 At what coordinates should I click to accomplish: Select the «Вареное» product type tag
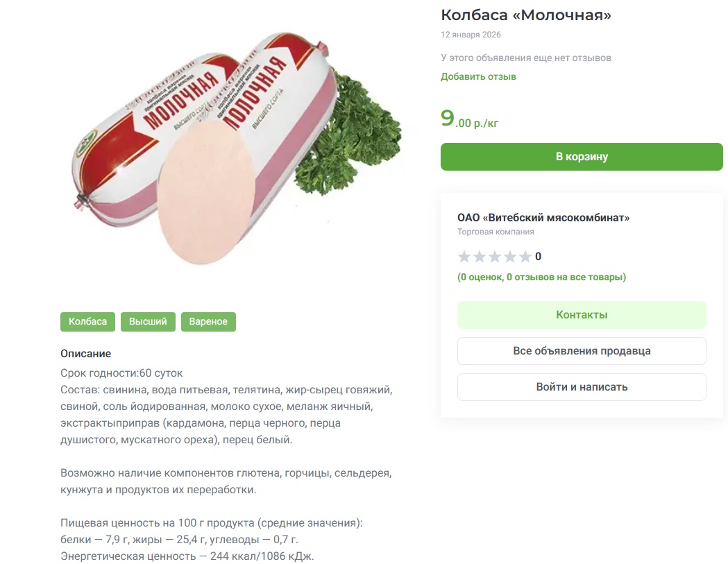(x=208, y=321)
